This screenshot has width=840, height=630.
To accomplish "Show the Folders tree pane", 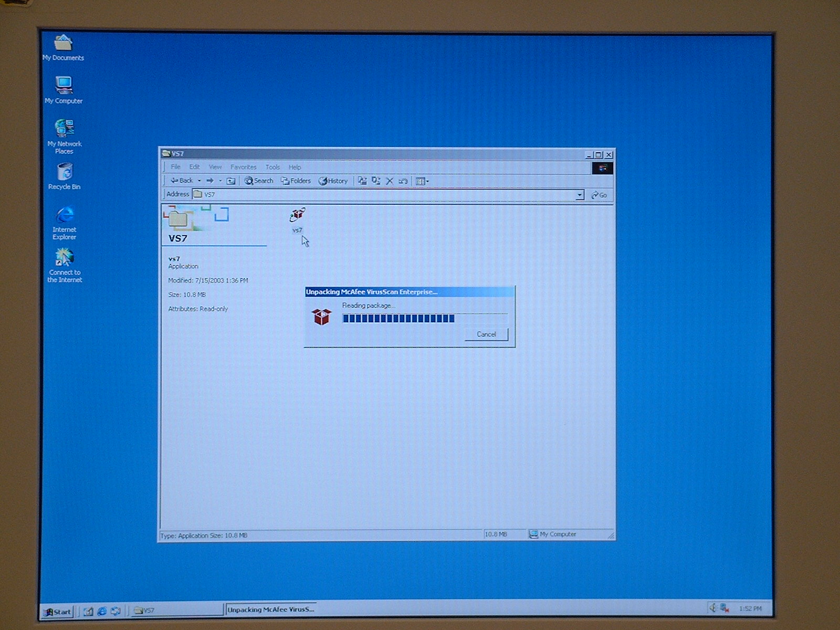I will 296,181.
